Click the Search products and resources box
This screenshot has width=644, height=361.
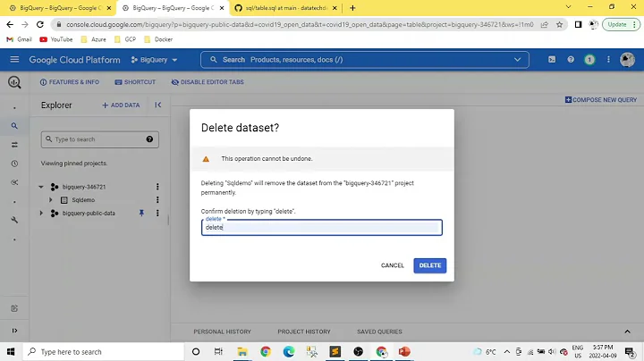tap(364, 60)
